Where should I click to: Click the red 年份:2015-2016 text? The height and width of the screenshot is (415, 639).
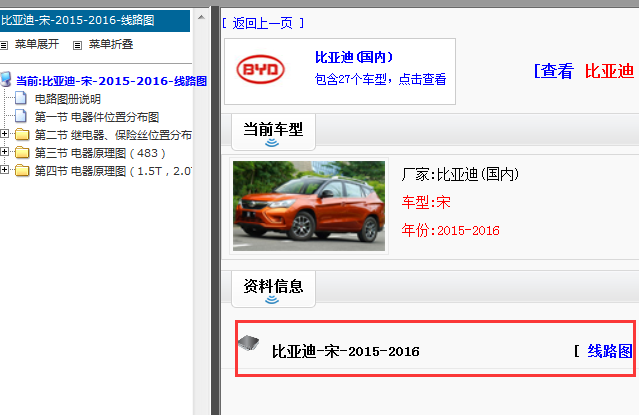(x=450, y=230)
